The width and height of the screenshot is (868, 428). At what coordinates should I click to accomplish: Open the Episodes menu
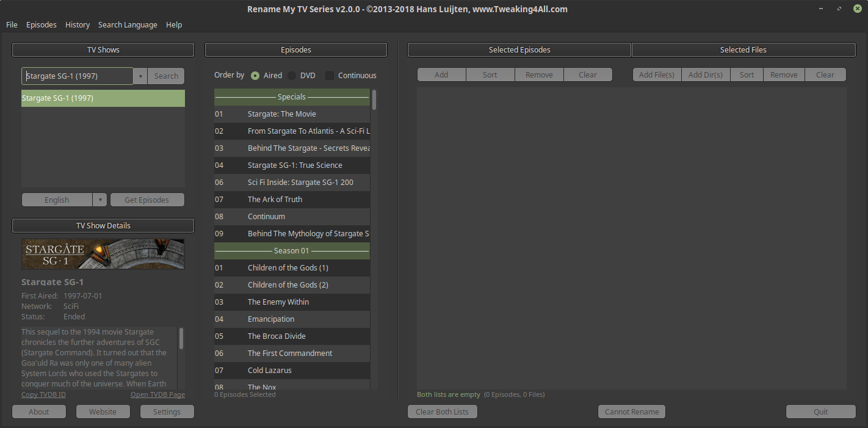42,24
